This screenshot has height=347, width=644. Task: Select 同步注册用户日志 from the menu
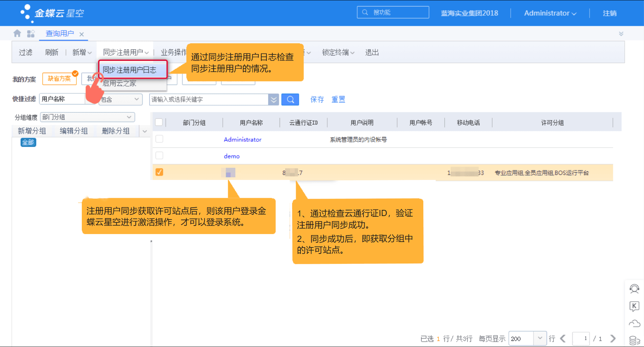[x=130, y=69]
